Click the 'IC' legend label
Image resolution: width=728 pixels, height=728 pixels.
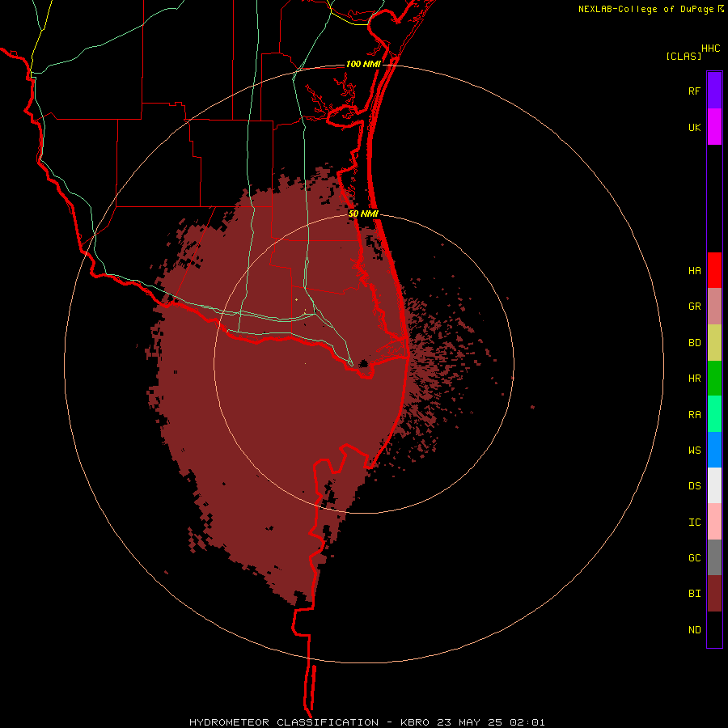point(694,522)
